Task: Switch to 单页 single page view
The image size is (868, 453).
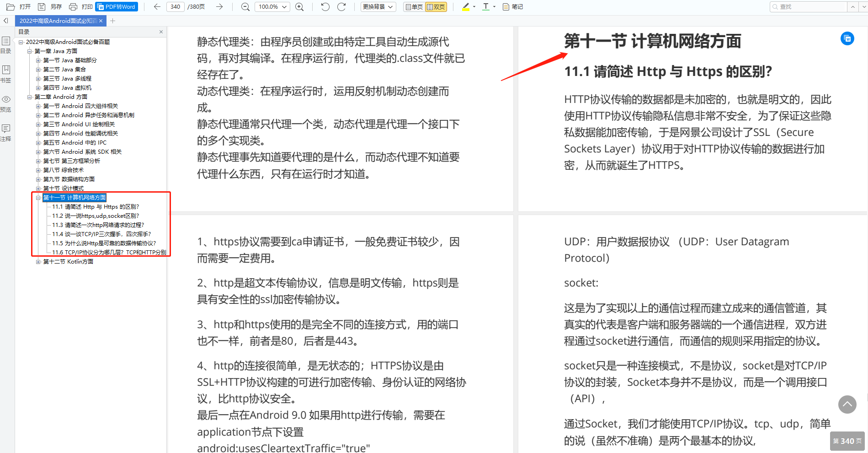Action: click(x=414, y=7)
